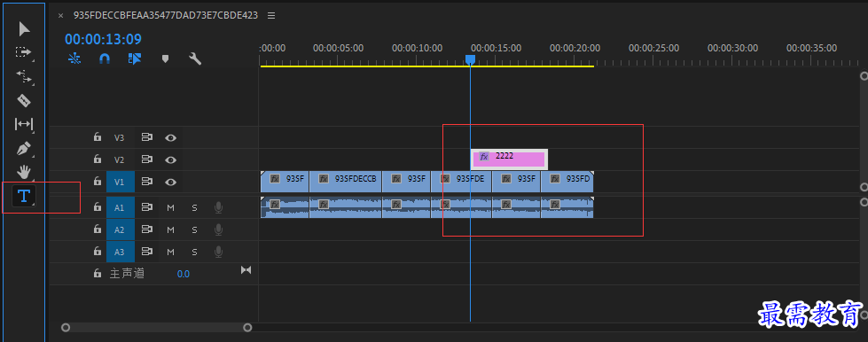This screenshot has height=342, width=868.
Task: Mute audio track A1
Action: point(170,207)
